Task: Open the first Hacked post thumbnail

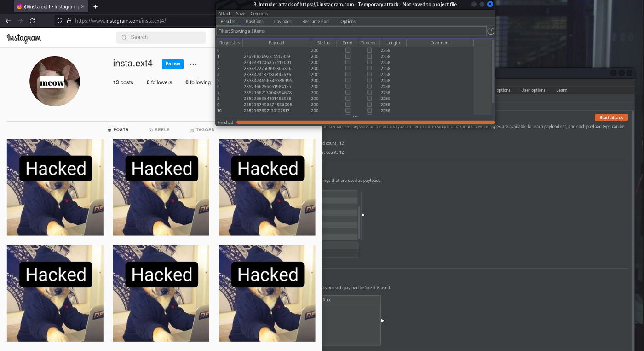Action: 55,187
